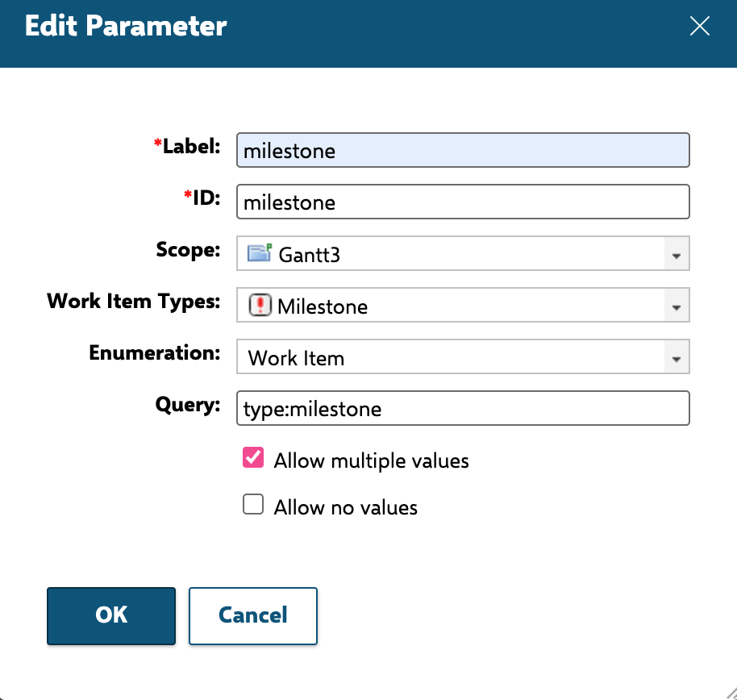Image resolution: width=737 pixels, height=700 pixels.
Task: Open the Enumeration dropdown arrow
Action: (x=677, y=357)
